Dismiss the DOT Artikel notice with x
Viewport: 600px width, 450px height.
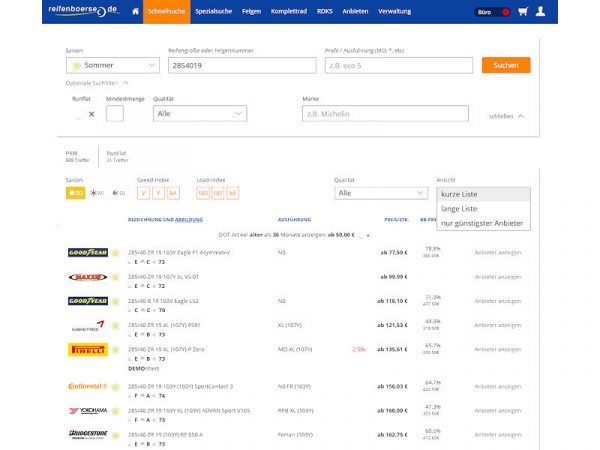[x=368, y=235]
